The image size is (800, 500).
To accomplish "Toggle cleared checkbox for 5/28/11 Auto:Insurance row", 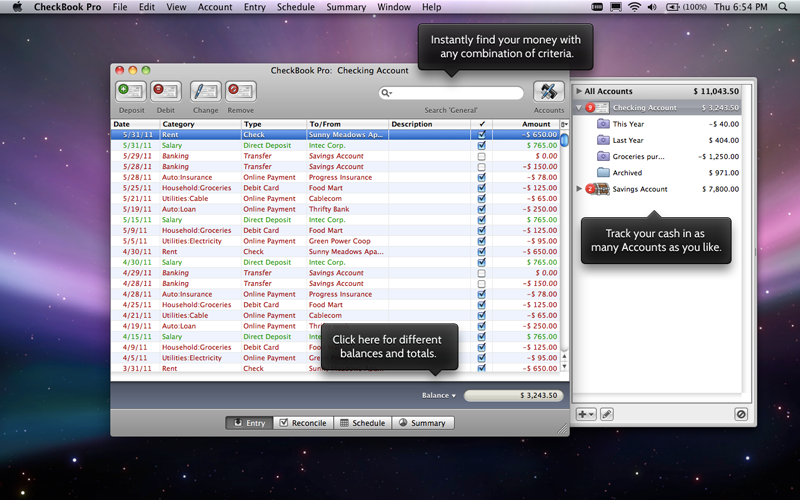I will tap(481, 177).
